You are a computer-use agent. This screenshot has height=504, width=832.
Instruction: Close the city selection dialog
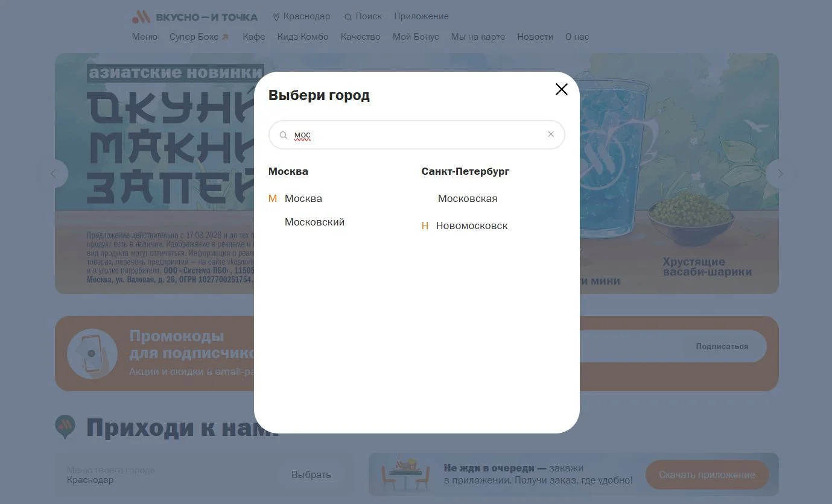[x=561, y=89]
